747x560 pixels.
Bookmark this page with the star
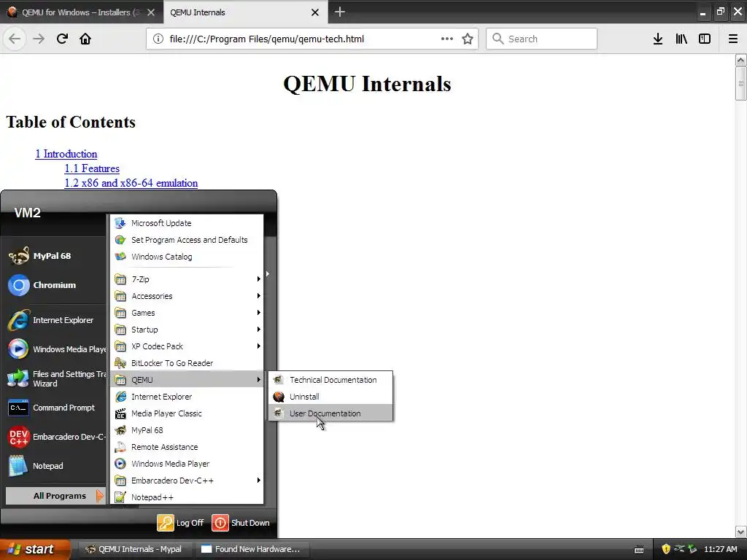point(468,39)
